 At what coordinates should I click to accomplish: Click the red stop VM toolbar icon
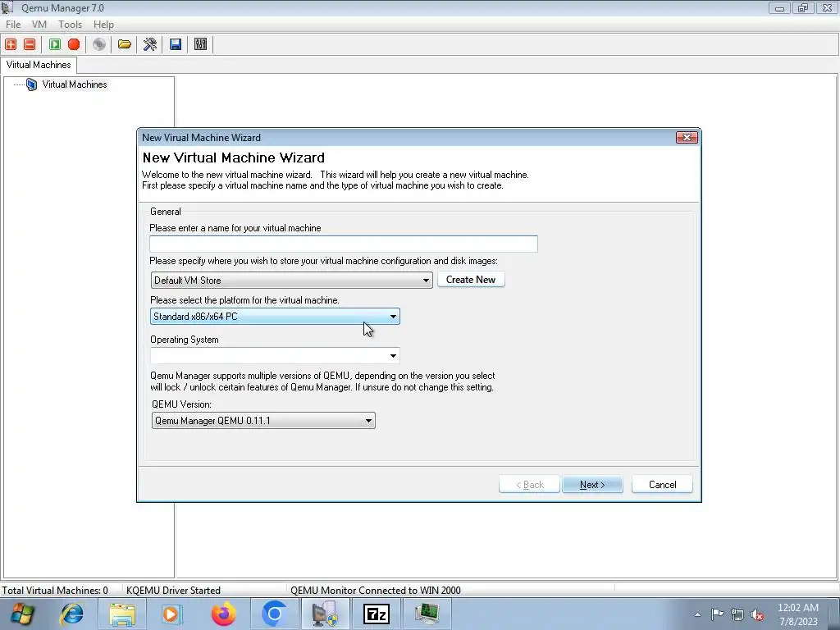point(74,44)
